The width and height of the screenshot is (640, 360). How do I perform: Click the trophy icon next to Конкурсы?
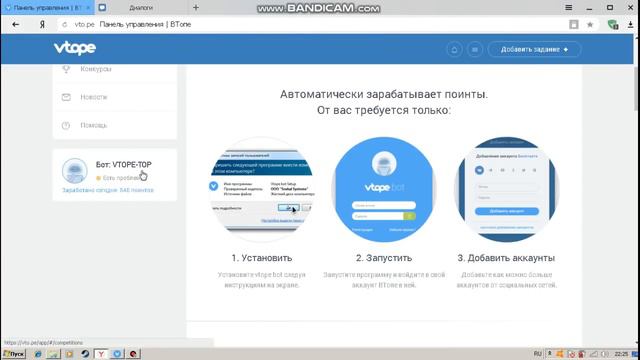click(66, 69)
